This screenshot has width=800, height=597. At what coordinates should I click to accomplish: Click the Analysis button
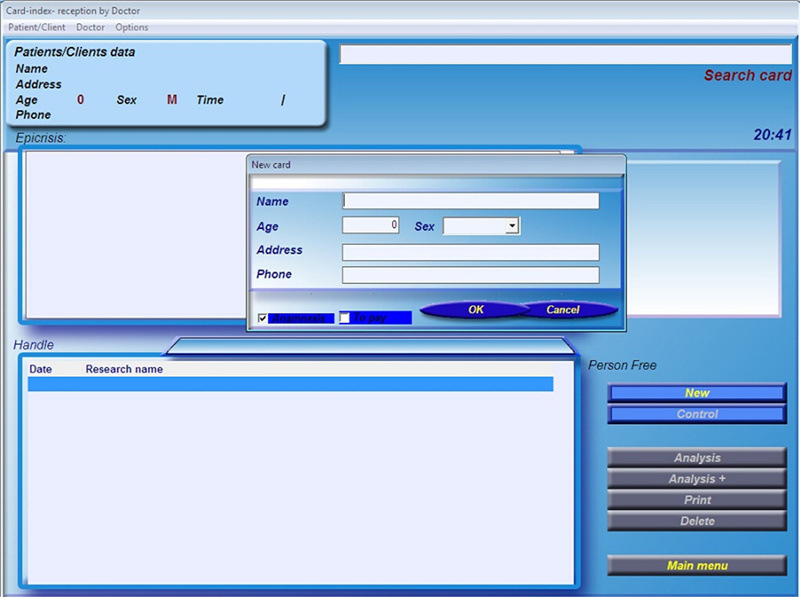697,458
